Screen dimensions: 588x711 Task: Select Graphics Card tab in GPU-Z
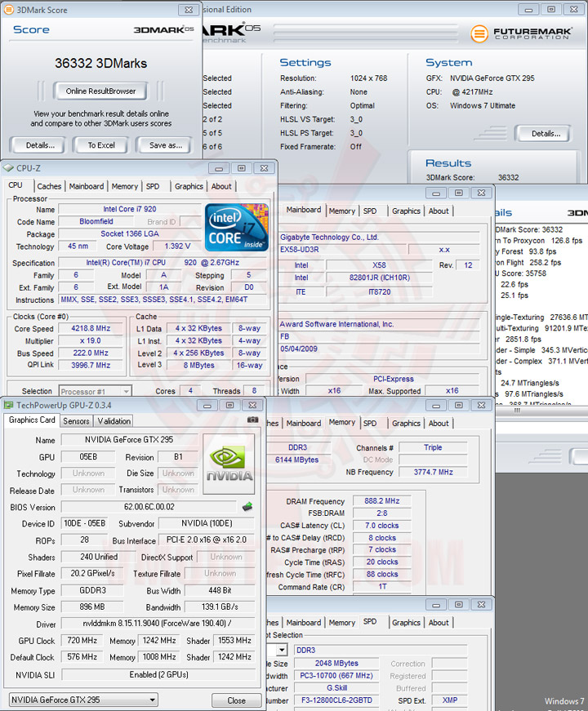[x=32, y=420]
